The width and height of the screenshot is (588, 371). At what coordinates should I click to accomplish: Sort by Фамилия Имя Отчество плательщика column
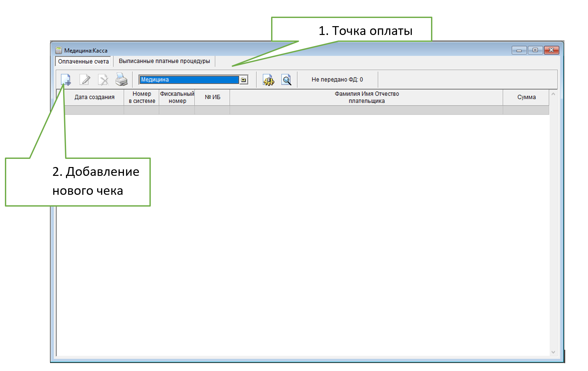pyautogui.click(x=366, y=97)
